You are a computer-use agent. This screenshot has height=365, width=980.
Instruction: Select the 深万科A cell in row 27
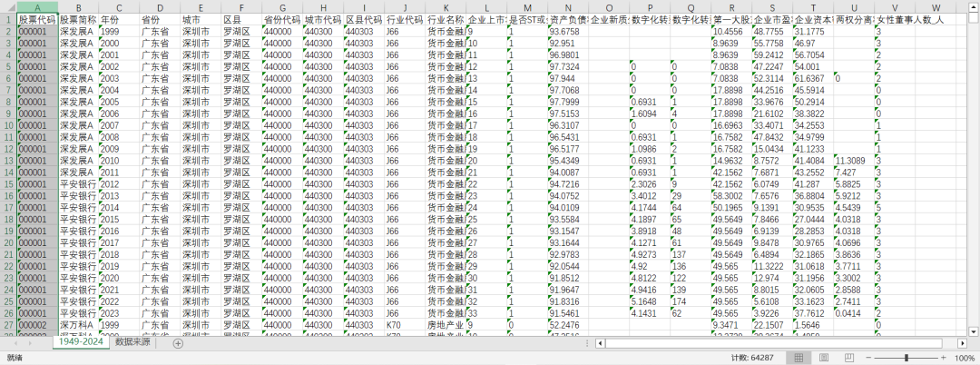tap(78, 324)
